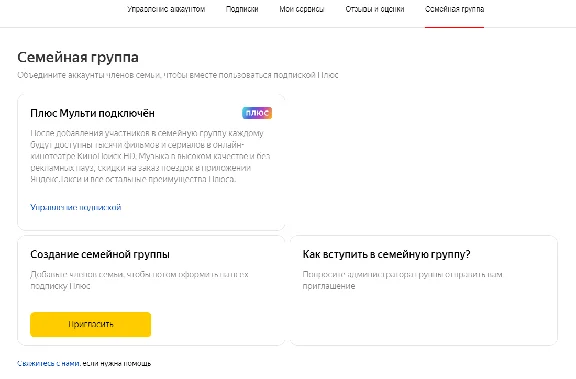This screenshot has width=576, height=379.
Task: Open the Мои сервисы tab
Action: tap(302, 9)
